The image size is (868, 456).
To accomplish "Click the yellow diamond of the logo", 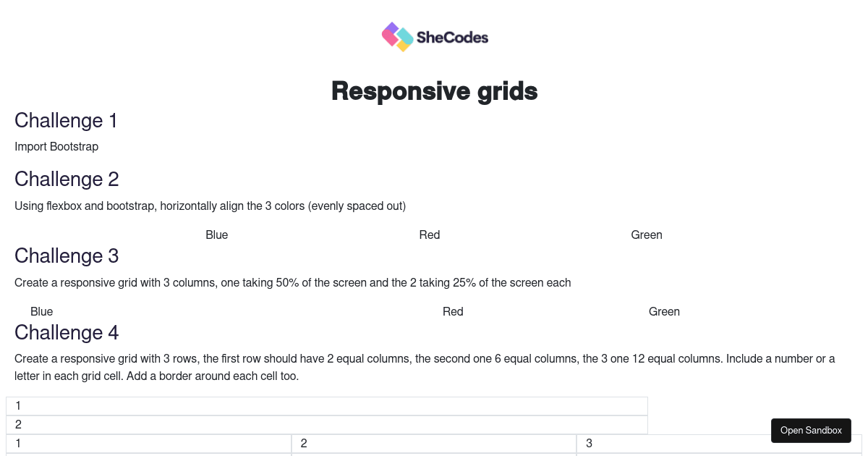I will (404, 46).
